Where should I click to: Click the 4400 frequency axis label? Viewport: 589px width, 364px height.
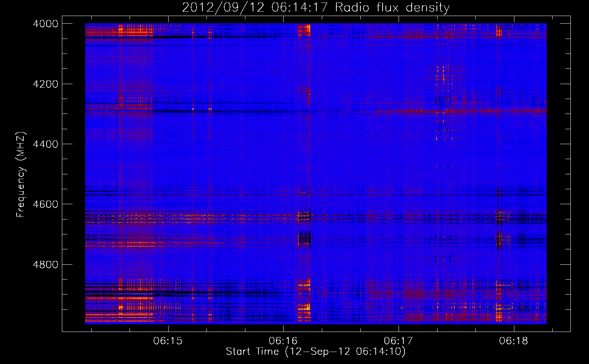pos(46,144)
